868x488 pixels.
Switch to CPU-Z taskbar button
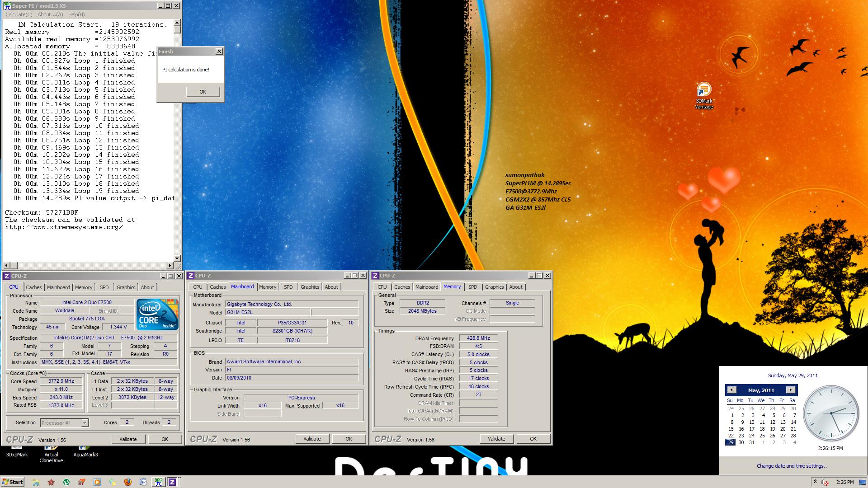172,482
